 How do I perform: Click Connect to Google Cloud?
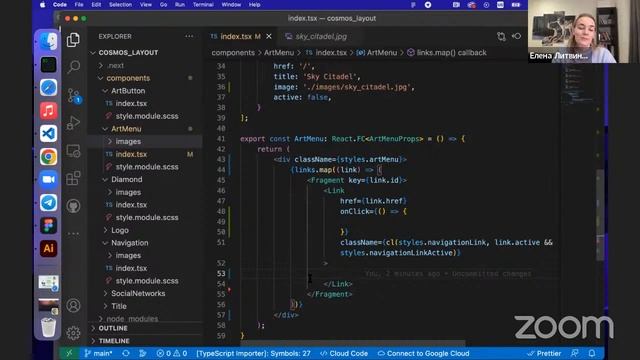423,353
